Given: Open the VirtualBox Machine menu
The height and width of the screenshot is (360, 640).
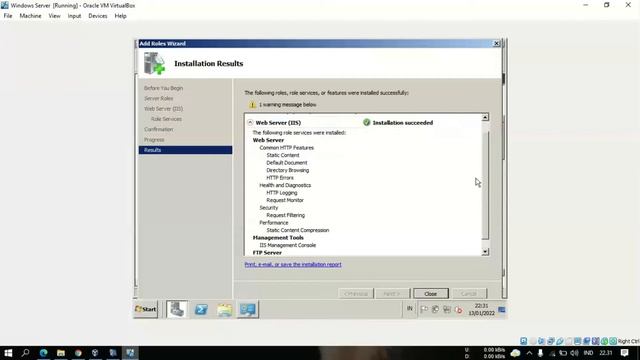Looking at the screenshot, I should coord(30,16).
